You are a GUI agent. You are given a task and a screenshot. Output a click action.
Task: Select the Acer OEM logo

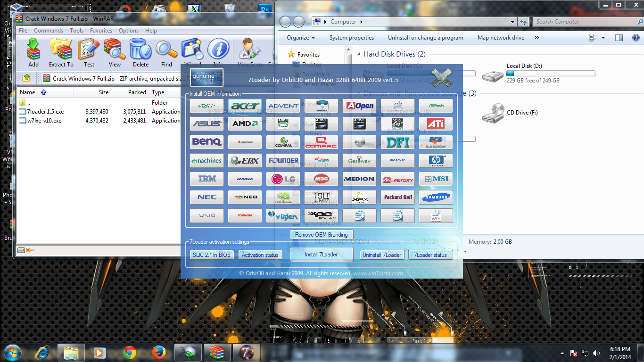[245, 106]
